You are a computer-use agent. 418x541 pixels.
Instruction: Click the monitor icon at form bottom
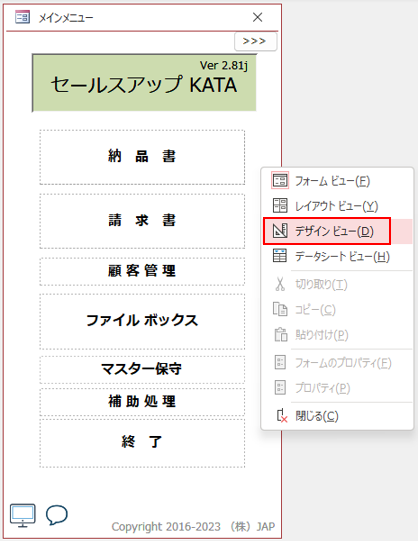click(22, 515)
